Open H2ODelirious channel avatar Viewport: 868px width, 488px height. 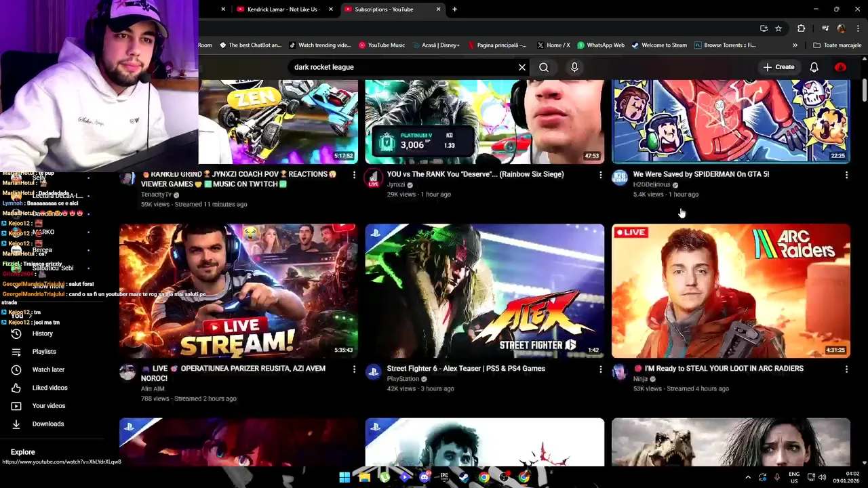pos(620,178)
